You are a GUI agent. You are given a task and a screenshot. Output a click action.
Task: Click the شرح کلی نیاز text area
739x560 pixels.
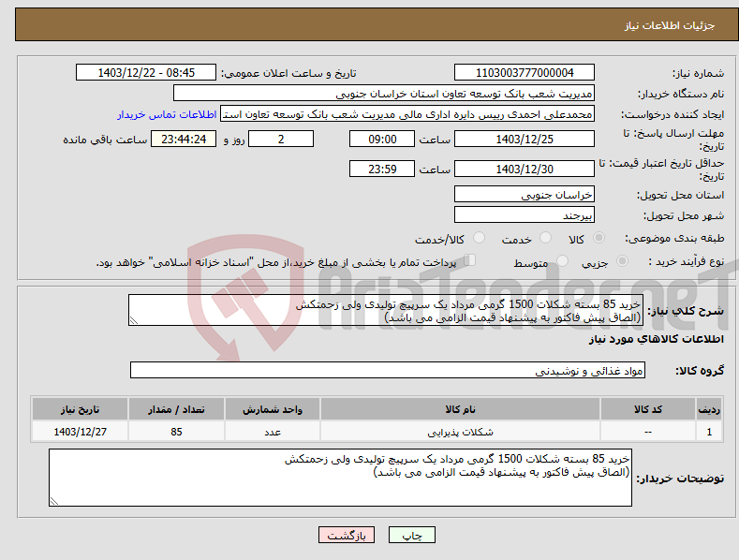[x=386, y=310]
